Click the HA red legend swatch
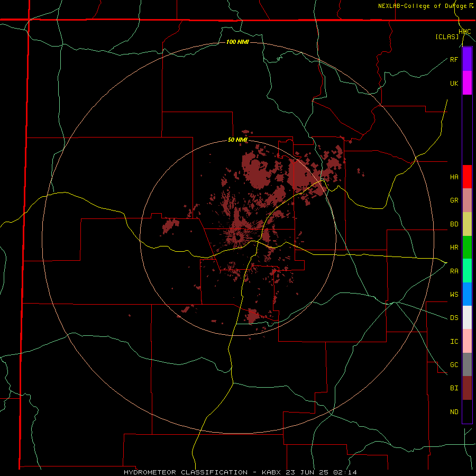Viewport: 476px width, 476px height. point(467,177)
